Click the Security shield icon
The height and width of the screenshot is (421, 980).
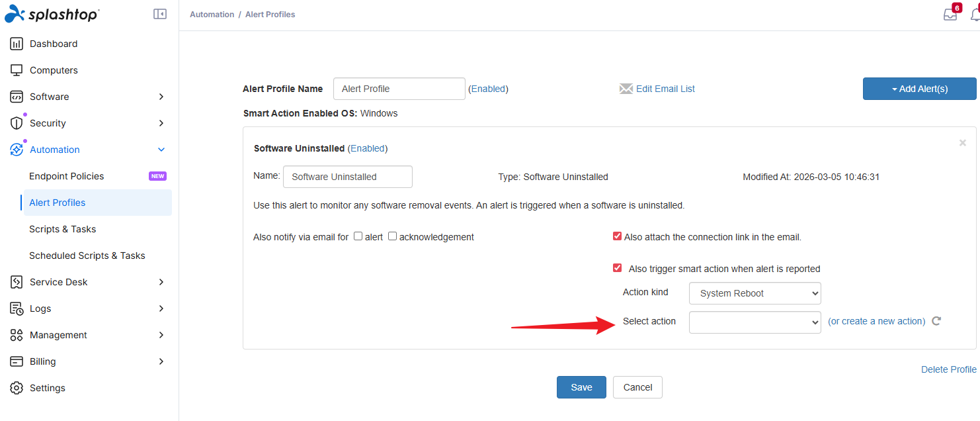pyautogui.click(x=17, y=123)
